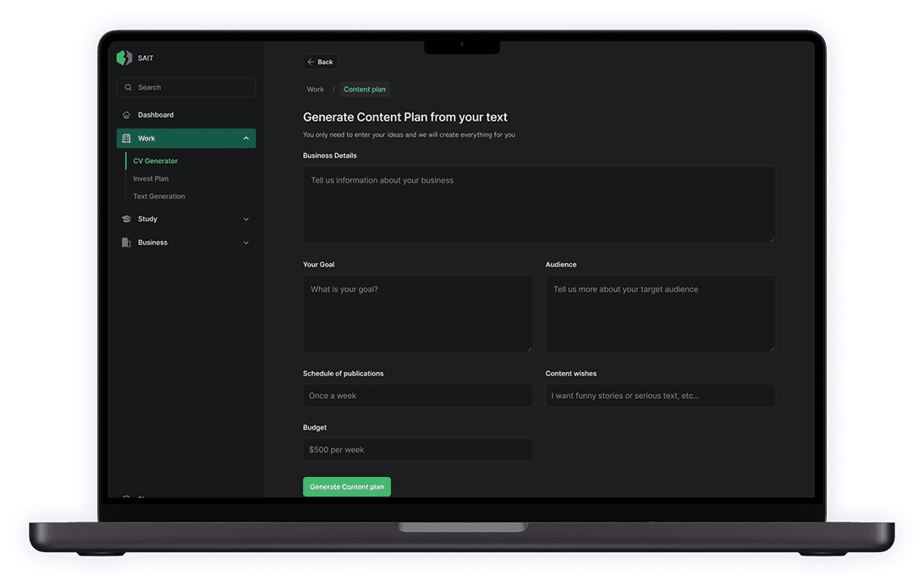Focus the Audience text area
Image resolution: width=924 pixels, height=586 pixels.
[660, 313]
